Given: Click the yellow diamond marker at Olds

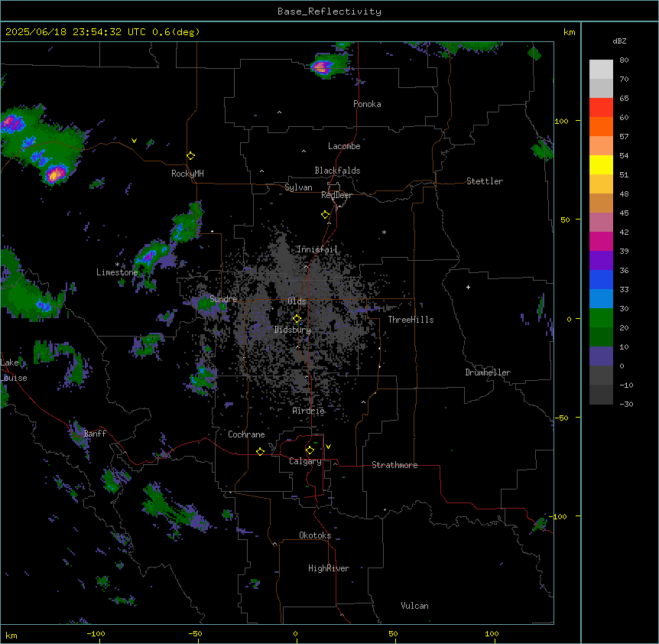Looking at the screenshot, I should click(297, 319).
